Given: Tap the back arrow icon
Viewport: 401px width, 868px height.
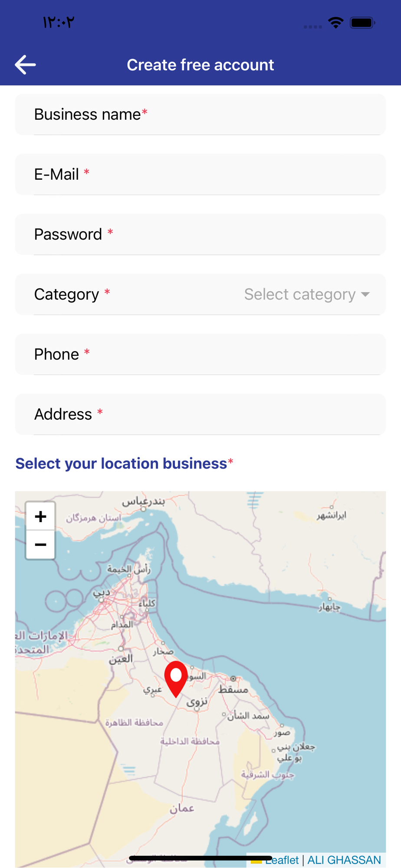Looking at the screenshot, I should point(25,65).
